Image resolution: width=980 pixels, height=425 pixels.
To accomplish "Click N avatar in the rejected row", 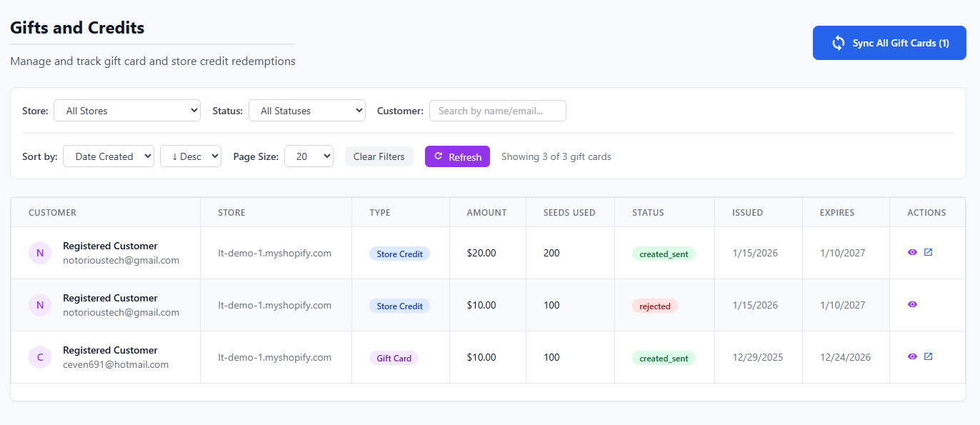I will [40, 305].
